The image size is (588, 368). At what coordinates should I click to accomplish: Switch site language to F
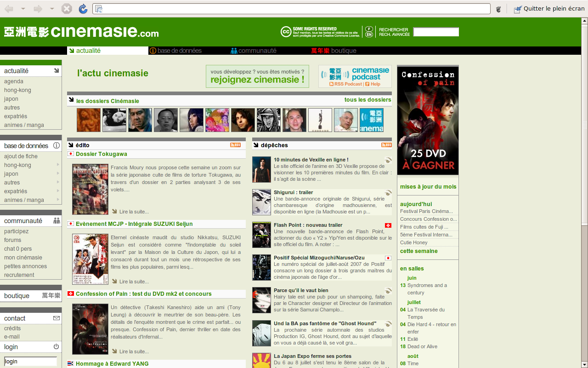(x=369, y=29)
